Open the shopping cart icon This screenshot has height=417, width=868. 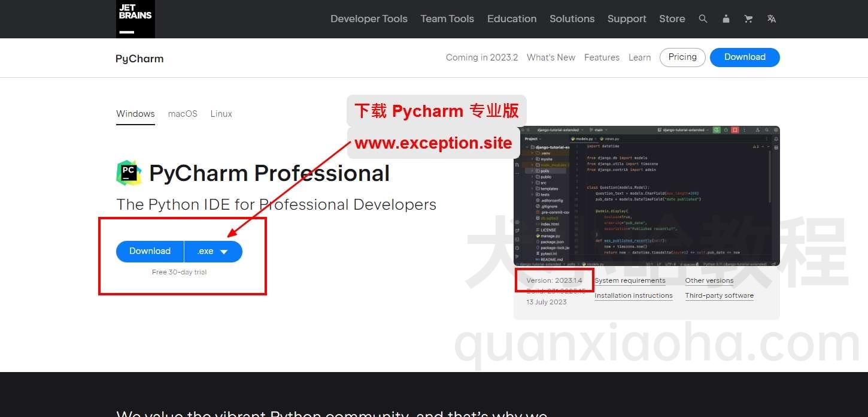pyautogui.click(x=748, y=19)
